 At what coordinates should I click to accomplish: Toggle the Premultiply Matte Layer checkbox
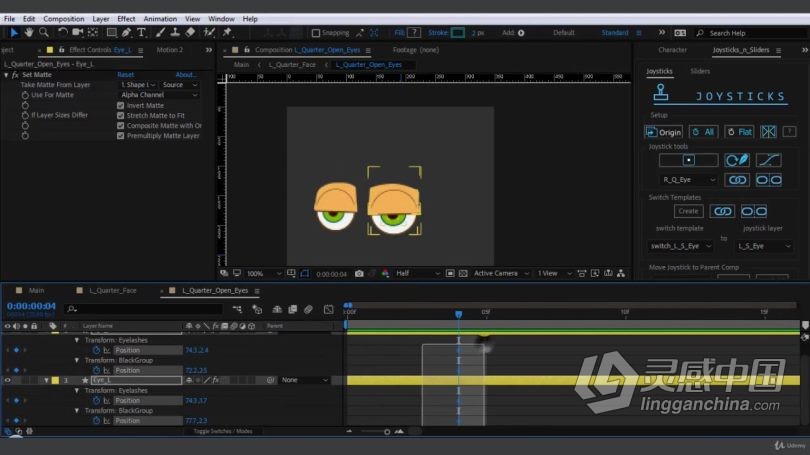(x=120, y=136)
